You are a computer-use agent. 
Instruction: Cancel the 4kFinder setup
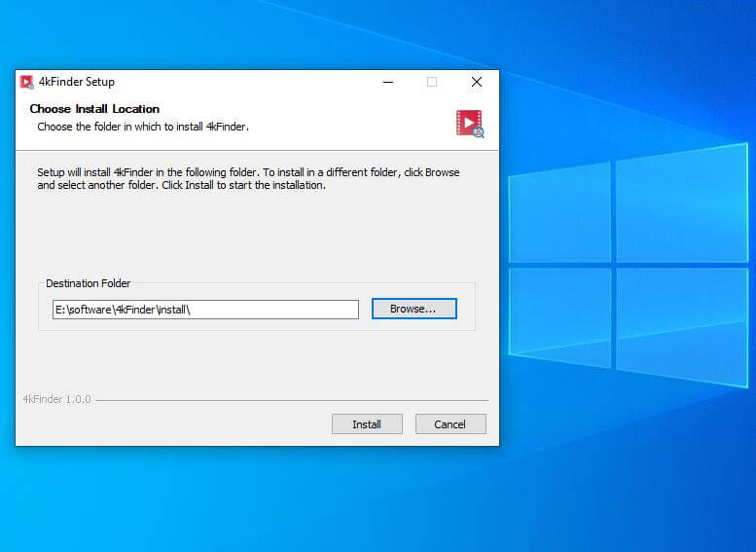pos(450,424)
